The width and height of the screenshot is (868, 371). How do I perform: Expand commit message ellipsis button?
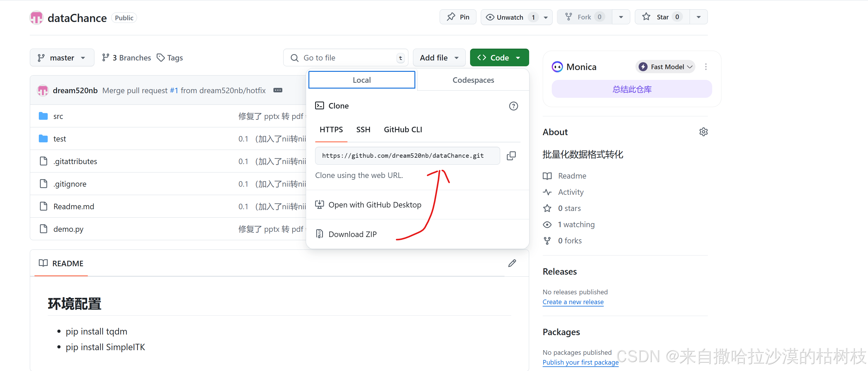click(278, 90)
